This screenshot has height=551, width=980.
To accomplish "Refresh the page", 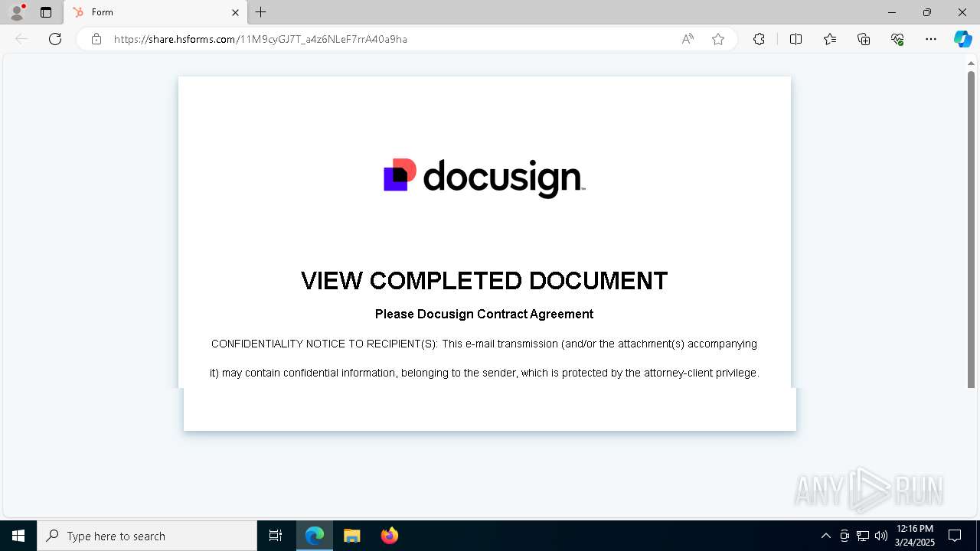I will coord(55,39).
